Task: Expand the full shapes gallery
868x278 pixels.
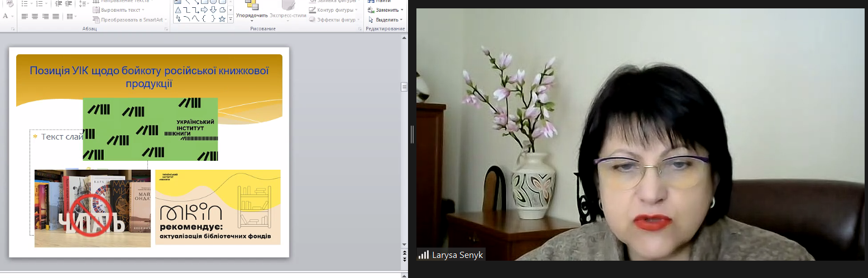Action: coord(230,19)
